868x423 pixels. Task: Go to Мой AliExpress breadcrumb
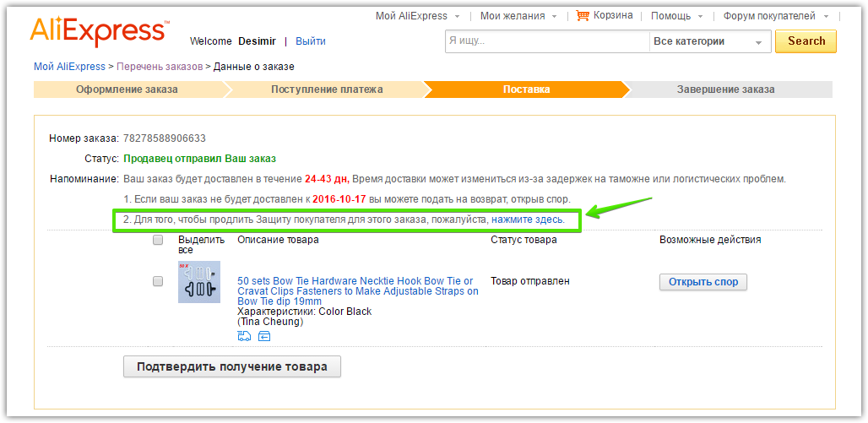coord(69,67)
